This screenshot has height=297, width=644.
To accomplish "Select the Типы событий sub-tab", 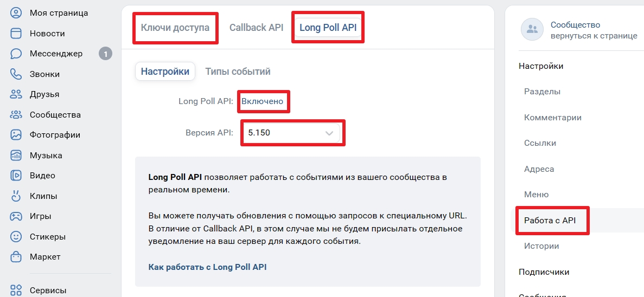I will (238, 72).
